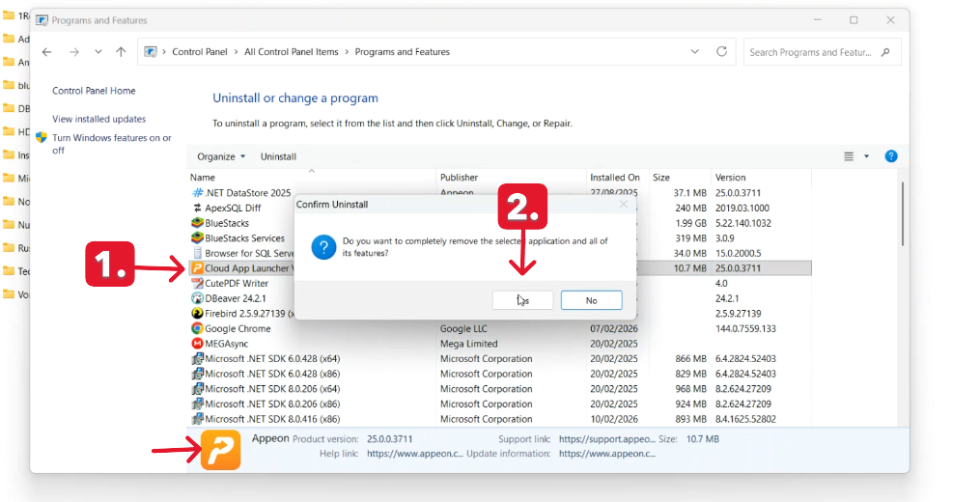Click the blue help question mark icon
This screenshot has height=502, width=980.
point(891,156)
